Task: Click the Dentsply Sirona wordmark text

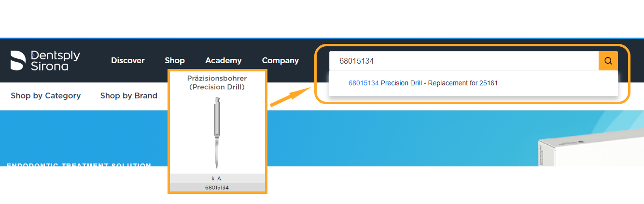Action: pyautogui.click(x=56, y=60)
